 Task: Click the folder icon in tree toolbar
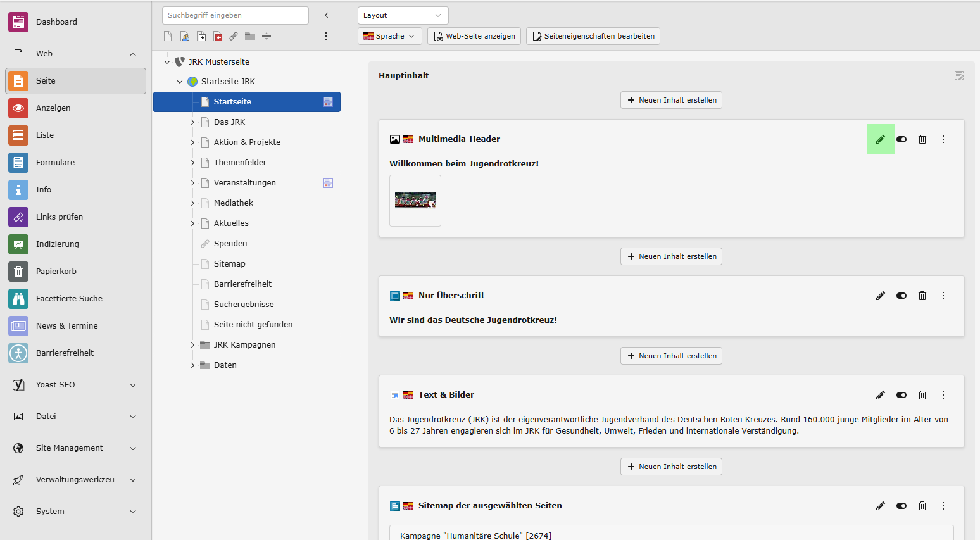pos(250,36)
